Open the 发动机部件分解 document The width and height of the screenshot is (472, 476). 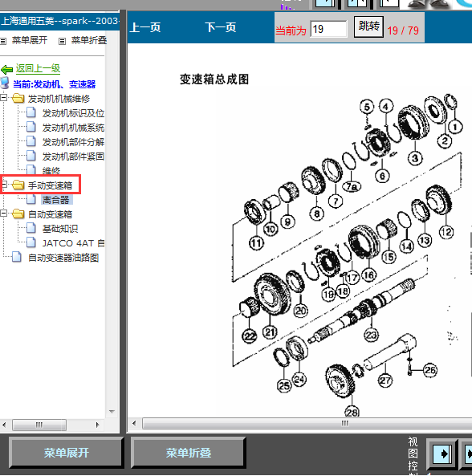[73, 142]
